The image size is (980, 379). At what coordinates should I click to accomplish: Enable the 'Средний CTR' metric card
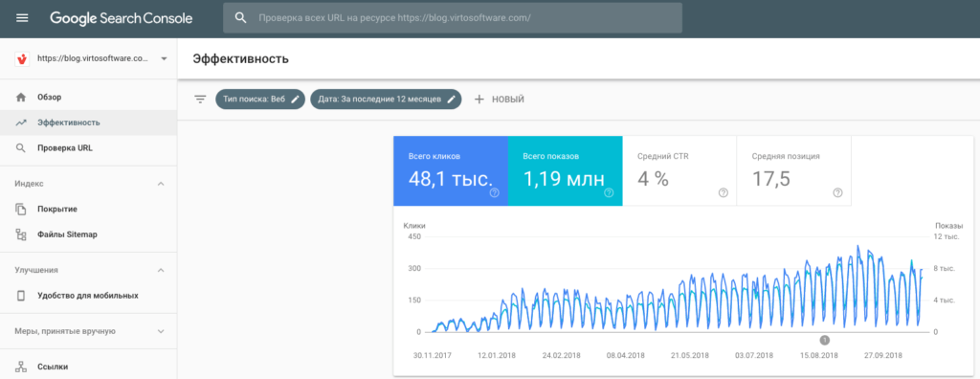click(679, 170)
